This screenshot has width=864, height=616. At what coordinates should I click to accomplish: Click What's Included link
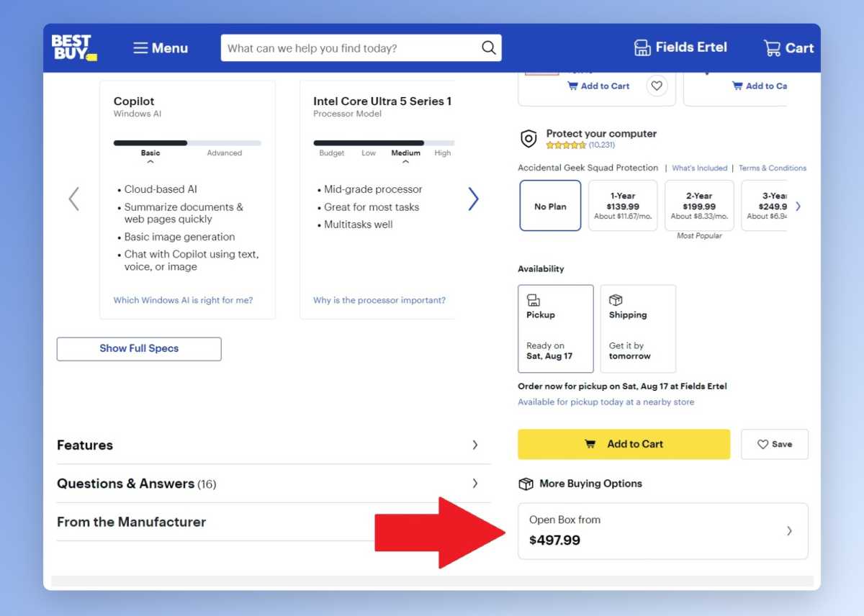coord(699,168)
